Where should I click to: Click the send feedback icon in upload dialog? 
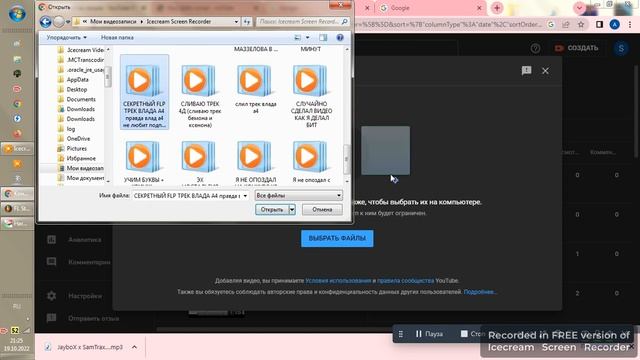coord(527,71)
